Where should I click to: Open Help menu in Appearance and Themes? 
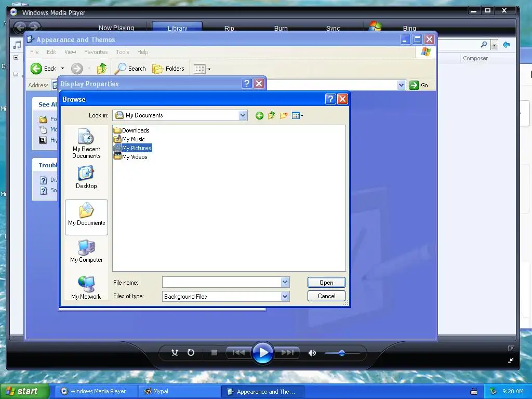(x=142, y=52)
